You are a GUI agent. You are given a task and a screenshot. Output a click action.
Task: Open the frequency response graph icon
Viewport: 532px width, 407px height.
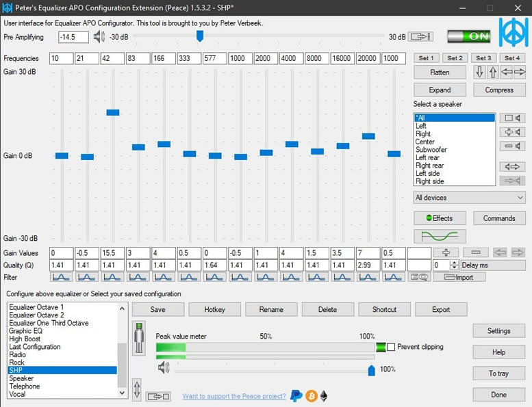440,236
